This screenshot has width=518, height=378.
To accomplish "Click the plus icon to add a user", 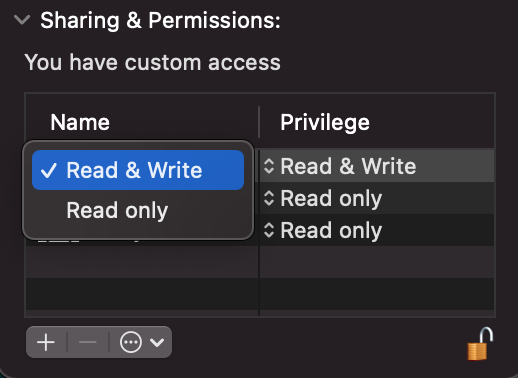I will pos(46,342).
